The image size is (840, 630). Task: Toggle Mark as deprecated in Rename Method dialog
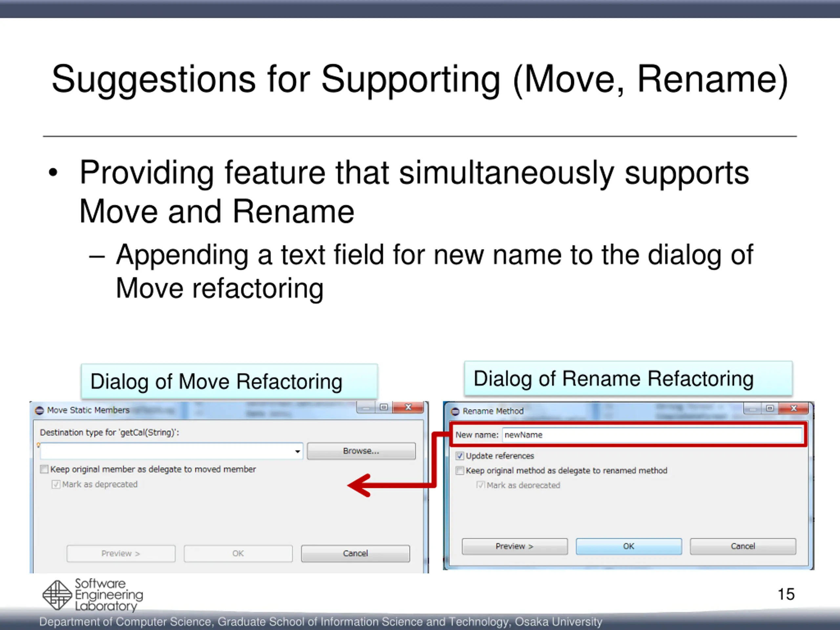coord(481,485)
